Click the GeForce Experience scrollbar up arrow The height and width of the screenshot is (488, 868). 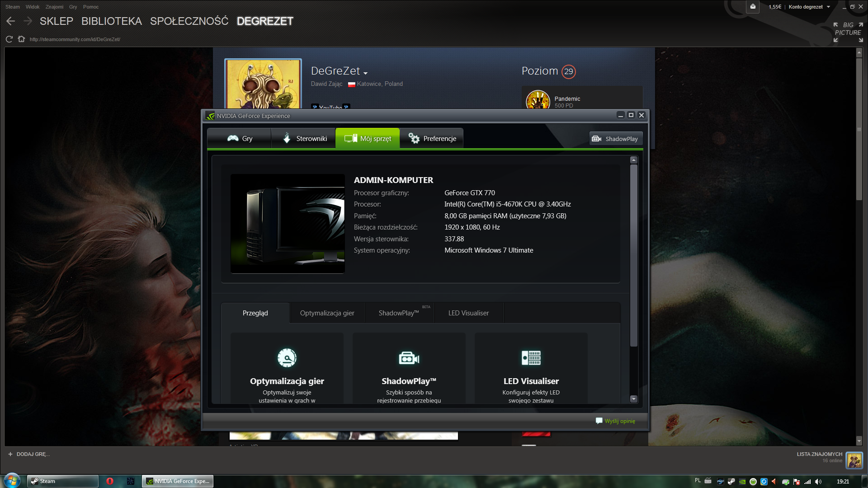pyautogui.click(x=634, y=160)
